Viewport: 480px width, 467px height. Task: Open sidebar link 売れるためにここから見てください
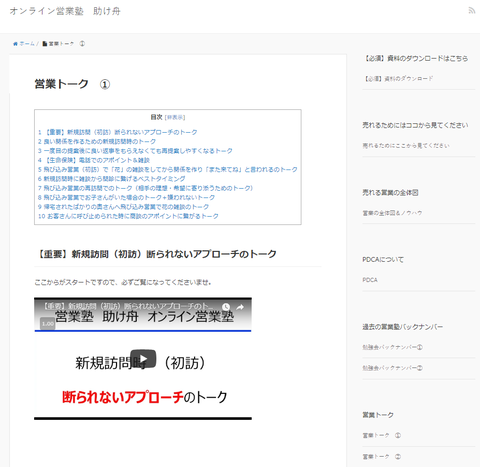[406, 146]
